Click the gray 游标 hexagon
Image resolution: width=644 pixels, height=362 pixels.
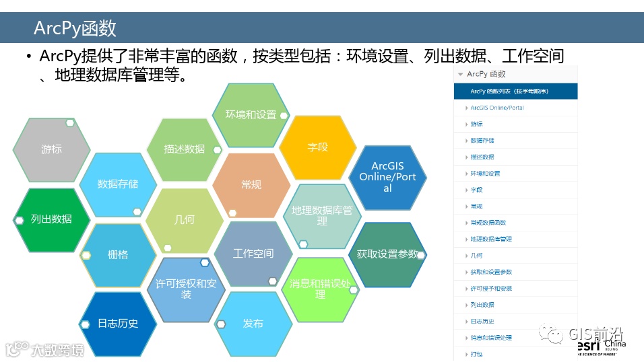(51, 150)
